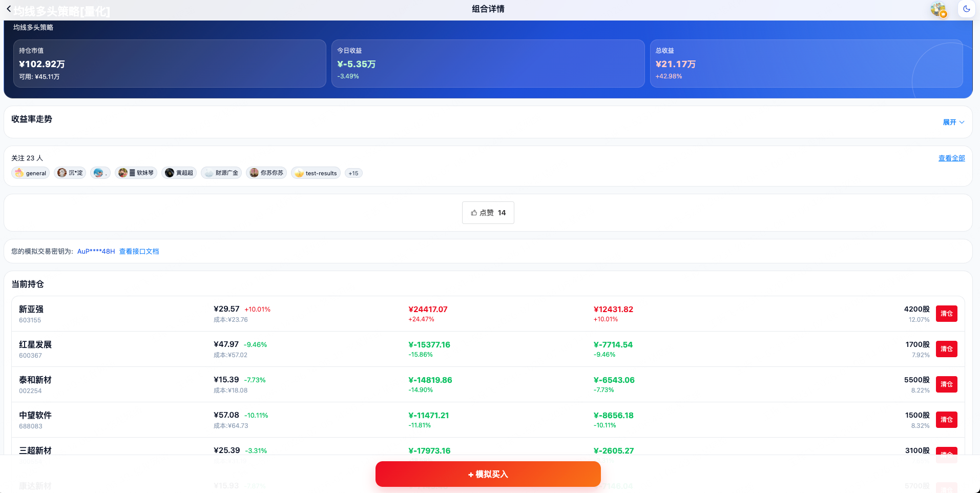Click the 模拟买入 button
The image size is (980, 493).
click(488, 474)
